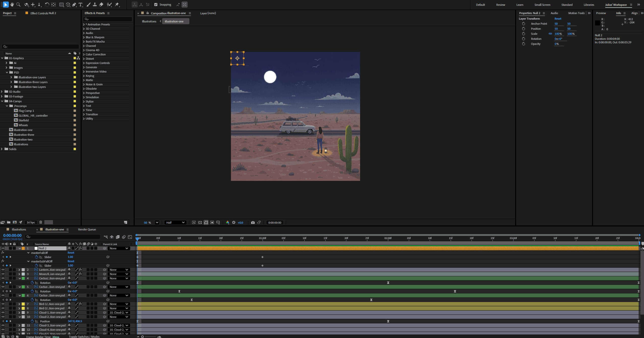Click Reset for masterFallOff effect
This screenshot has width=644, height=338.
point(71,253)
